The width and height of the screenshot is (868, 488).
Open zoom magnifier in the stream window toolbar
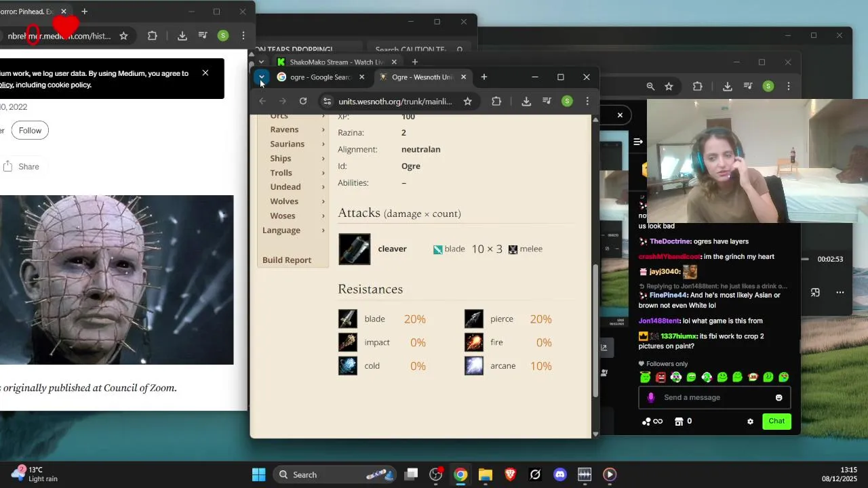[650, 86]
